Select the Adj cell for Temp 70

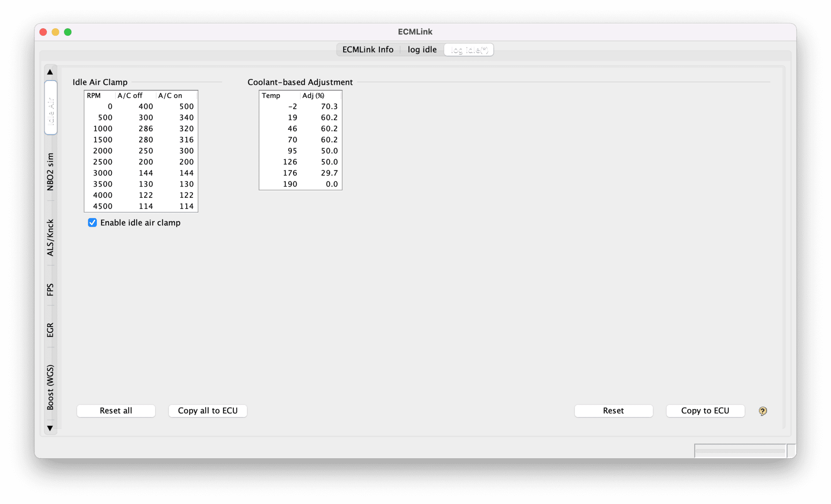pyautogui.click(x=321, y=140)
